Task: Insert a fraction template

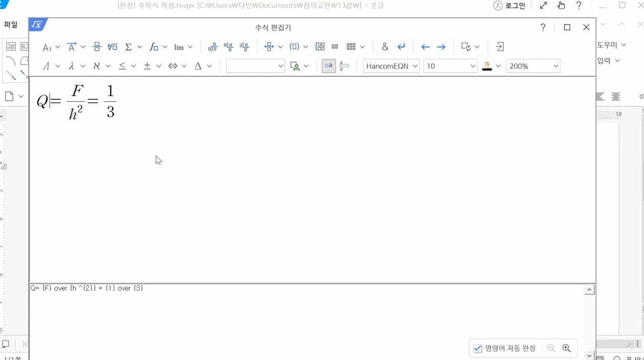Action: pos(97,47)
